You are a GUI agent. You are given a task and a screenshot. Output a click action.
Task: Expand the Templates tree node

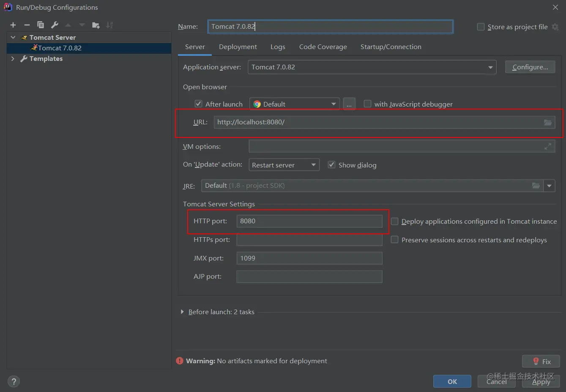[x=13, y=59]
